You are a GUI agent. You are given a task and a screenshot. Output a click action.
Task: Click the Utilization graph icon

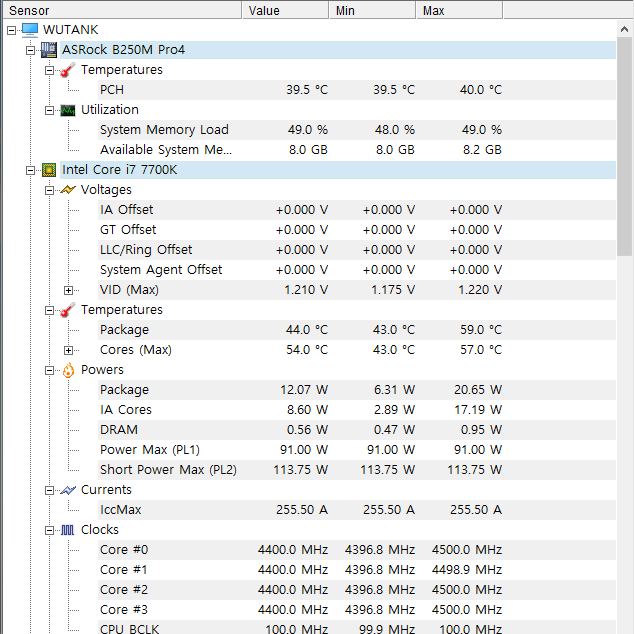pyautogui.click(x=68, y=110)
